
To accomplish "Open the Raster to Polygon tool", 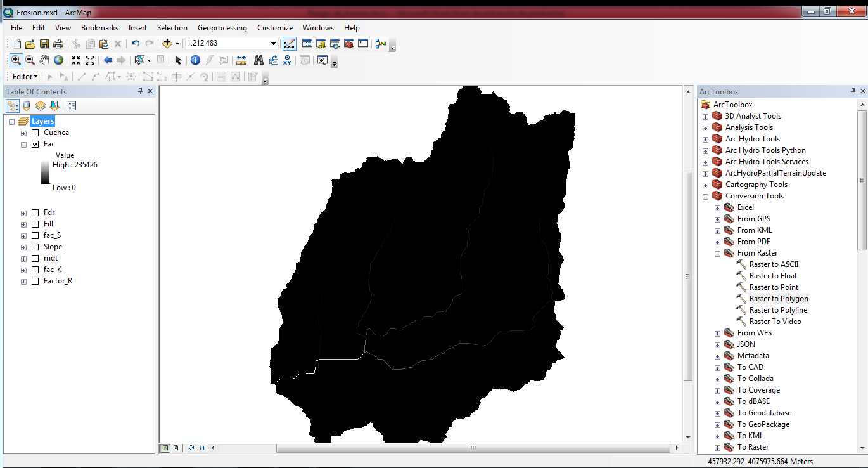I will 778,299.
